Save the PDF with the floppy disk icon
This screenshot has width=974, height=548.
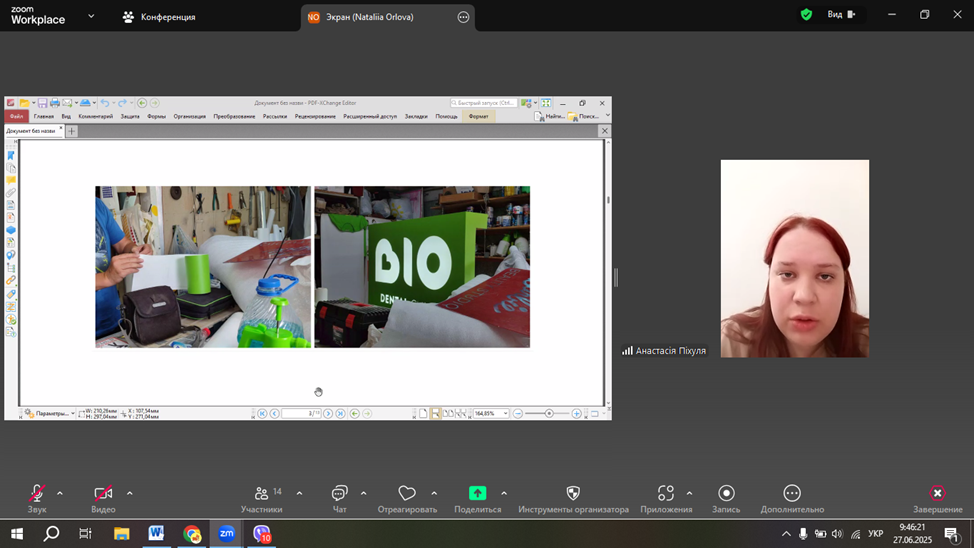[42, 103]
